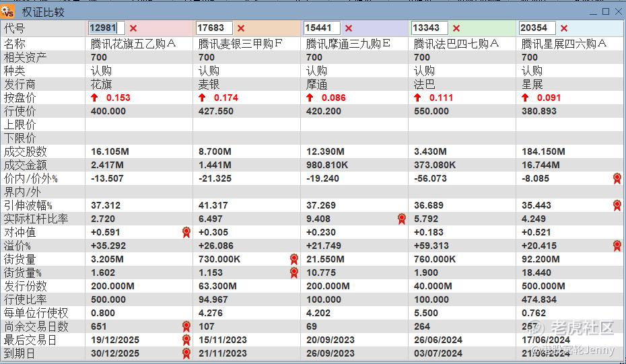Click the up arrow beside price 0.153

(x=94, y=98)
